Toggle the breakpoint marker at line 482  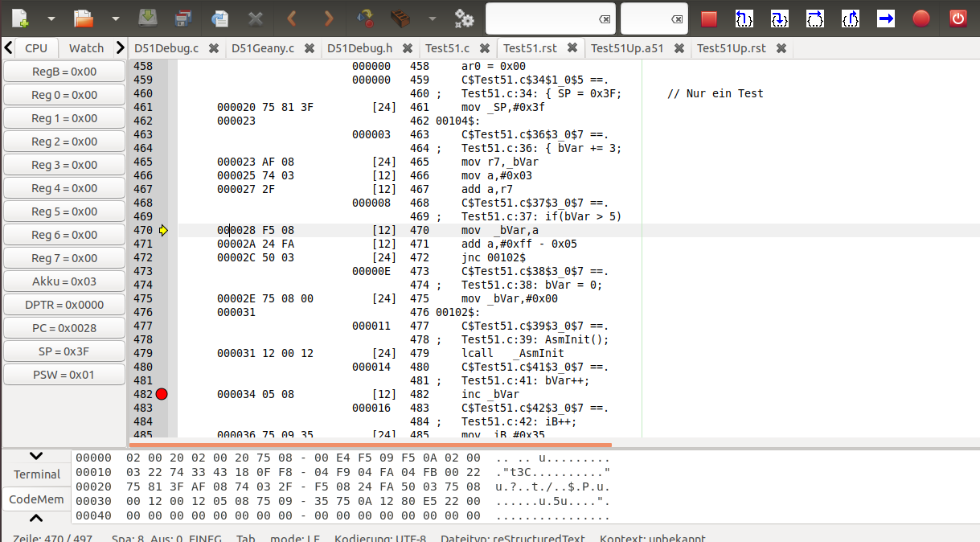pyautogui.click(x=162, y=394)
